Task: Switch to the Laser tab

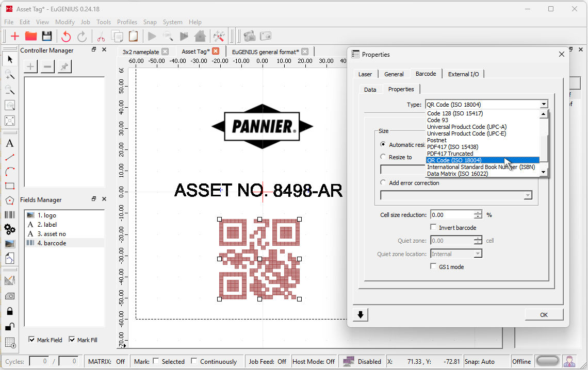Action: click(365, 74)
